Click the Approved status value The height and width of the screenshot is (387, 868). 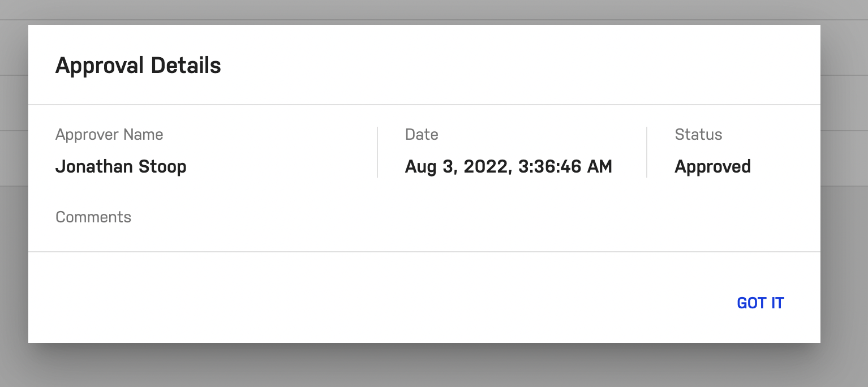(x=712, y=167)
